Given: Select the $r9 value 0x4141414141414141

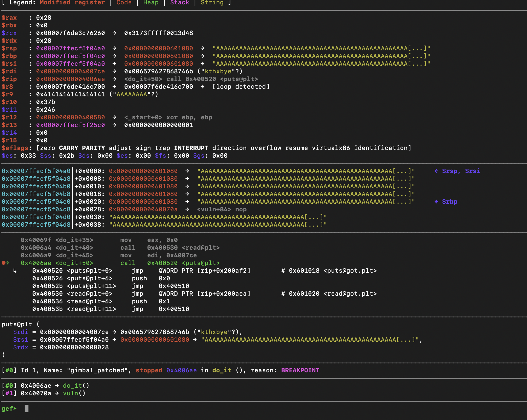Looking at the screenshot, I should [x=70, y=94].
